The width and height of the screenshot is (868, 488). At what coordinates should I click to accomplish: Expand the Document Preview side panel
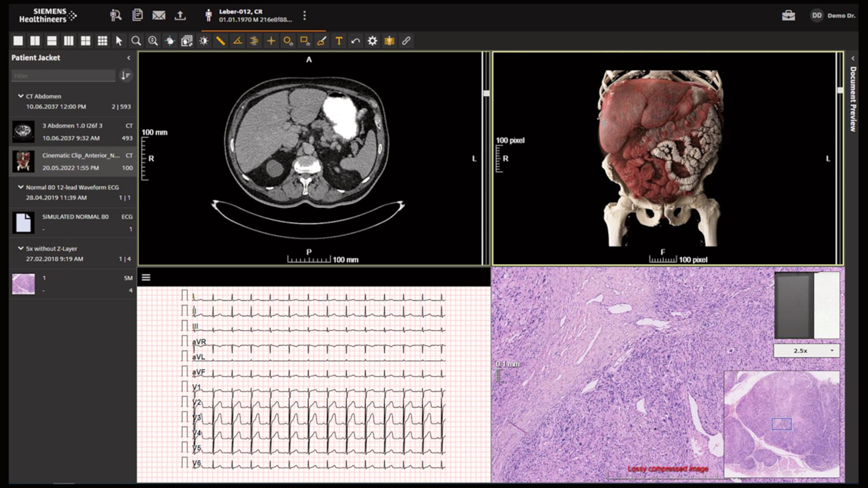pyautogui.click(x=854, y=58)
